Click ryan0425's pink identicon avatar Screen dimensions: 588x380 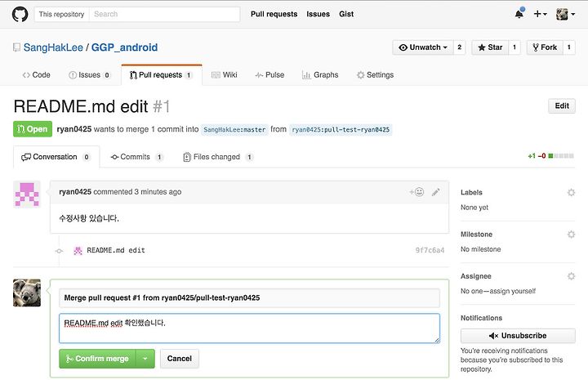(27, 194)
